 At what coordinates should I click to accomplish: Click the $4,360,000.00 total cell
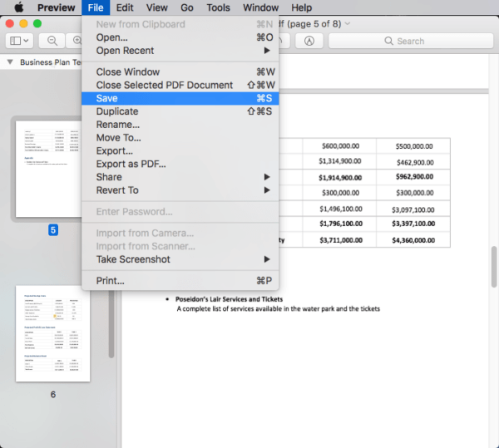(413, 240)
